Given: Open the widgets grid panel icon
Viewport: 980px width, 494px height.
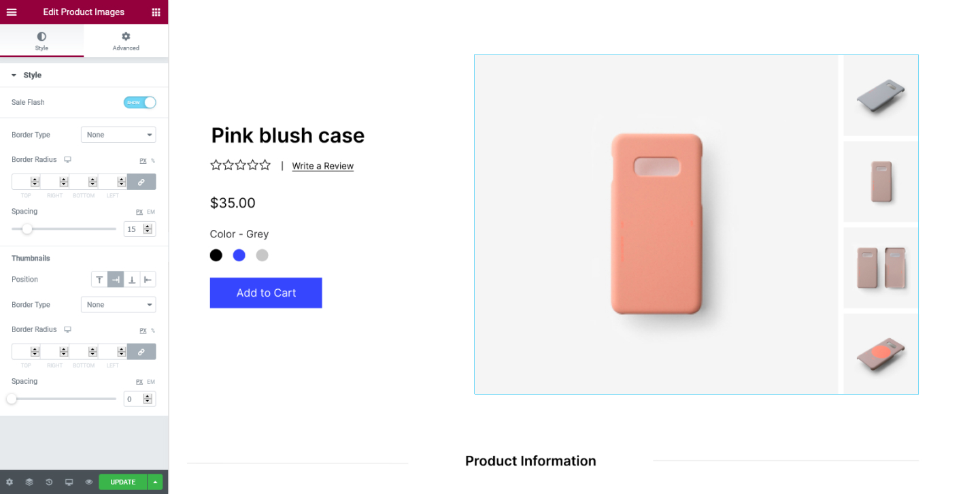Looking at the screenshot, I should click(156, 12).
